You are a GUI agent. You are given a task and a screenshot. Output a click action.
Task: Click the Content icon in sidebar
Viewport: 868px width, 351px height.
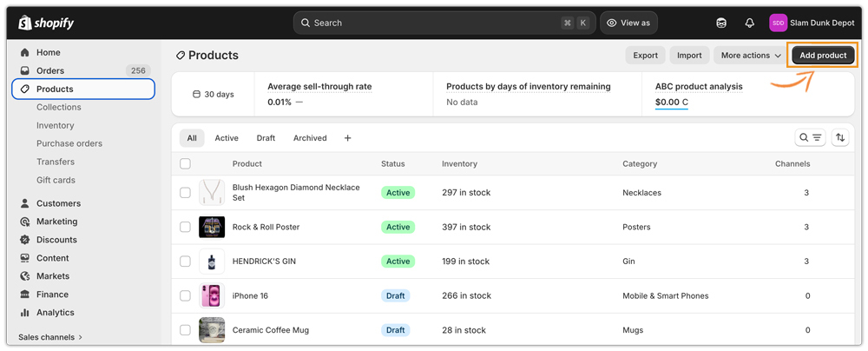pyautogui.click(x=24, y=258)
